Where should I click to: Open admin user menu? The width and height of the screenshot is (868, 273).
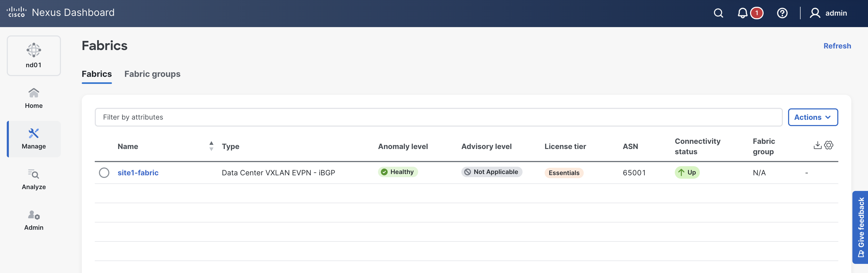point(829,13)
